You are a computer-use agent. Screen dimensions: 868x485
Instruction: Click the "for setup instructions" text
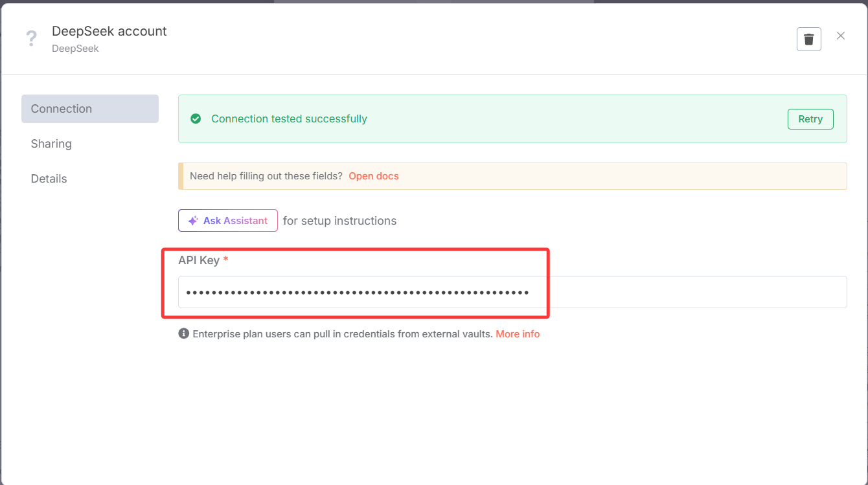[339, 221]
